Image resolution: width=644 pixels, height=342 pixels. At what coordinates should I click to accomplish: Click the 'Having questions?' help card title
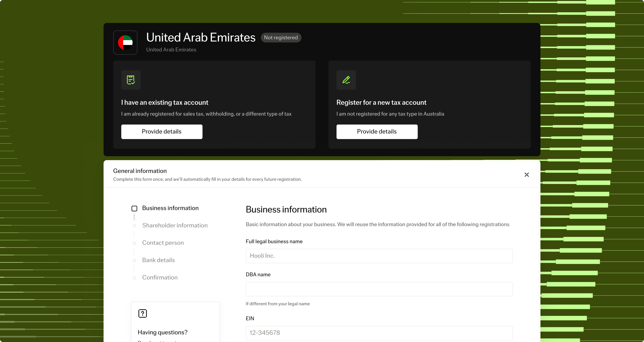point(162,332)
